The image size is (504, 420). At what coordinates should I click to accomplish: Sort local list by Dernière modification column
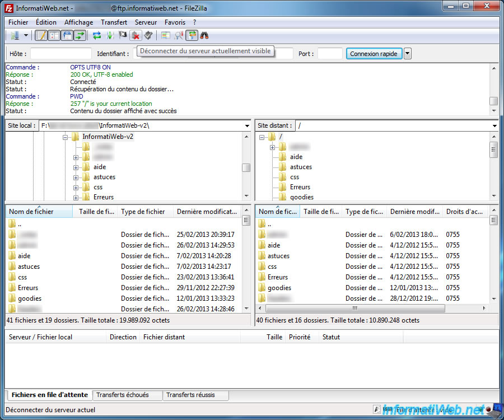coord(207,212)
